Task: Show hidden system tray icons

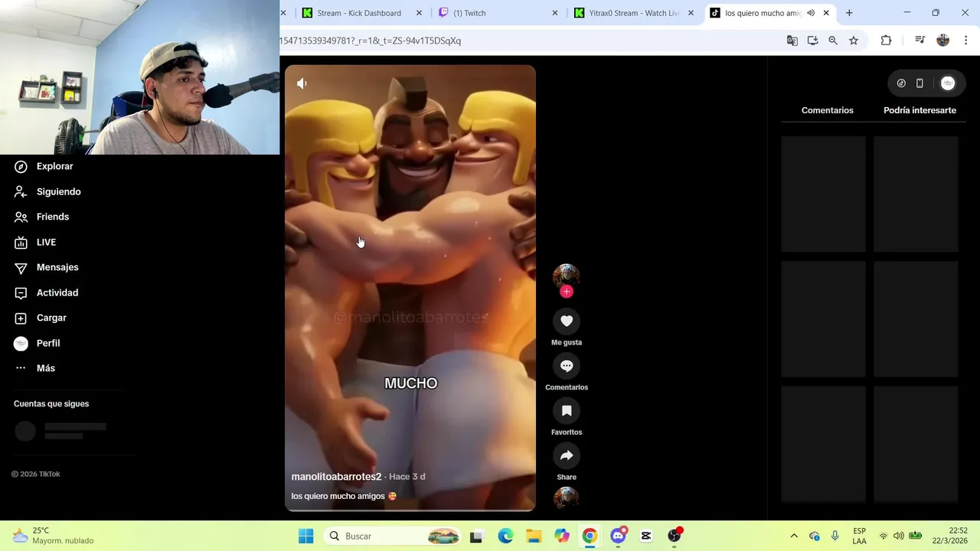Action: point(794,536)
